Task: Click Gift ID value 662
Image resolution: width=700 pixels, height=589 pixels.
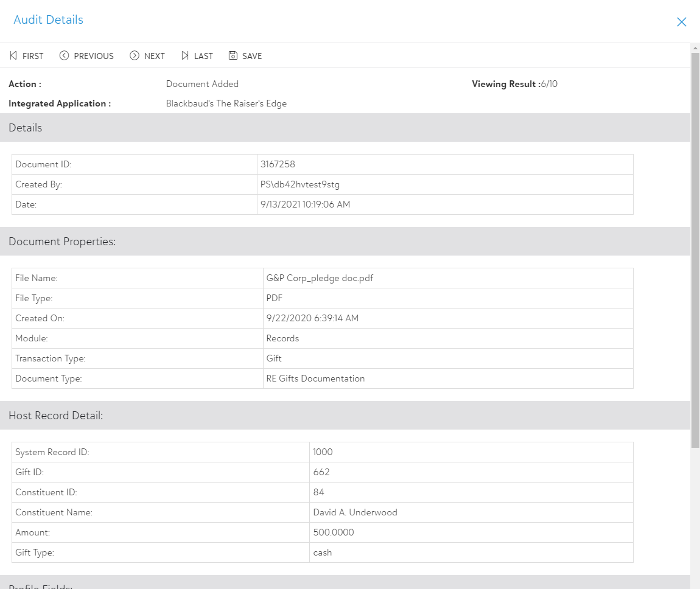Action: (321, 472)
